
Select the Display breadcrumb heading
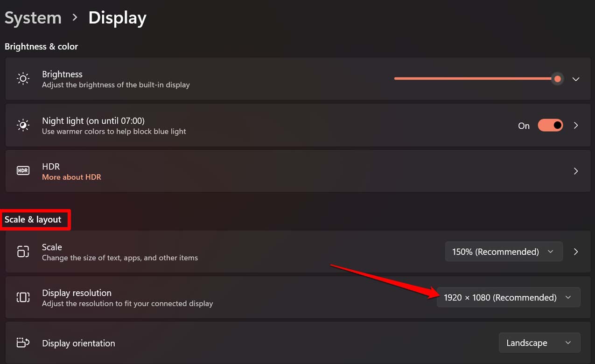tap(117, 17)
